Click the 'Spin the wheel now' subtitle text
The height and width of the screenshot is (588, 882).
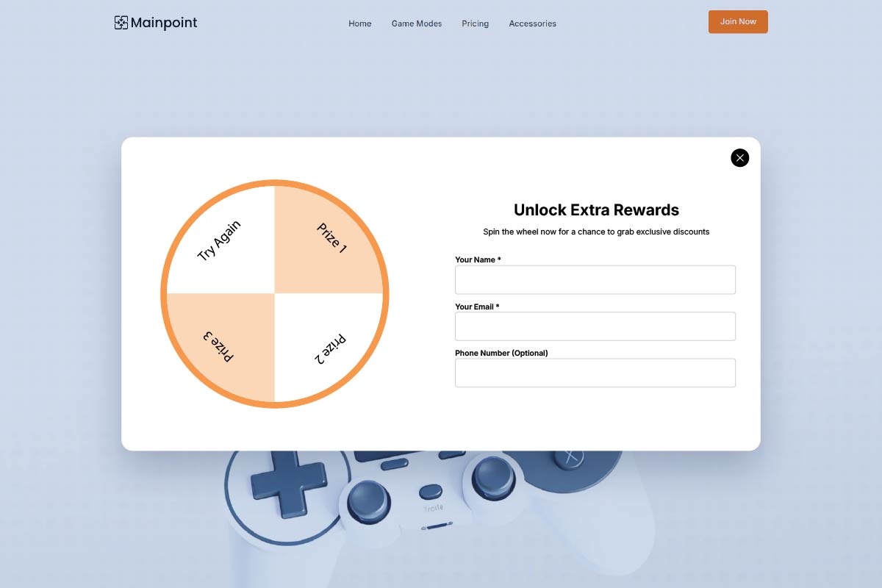coord(596,232)
